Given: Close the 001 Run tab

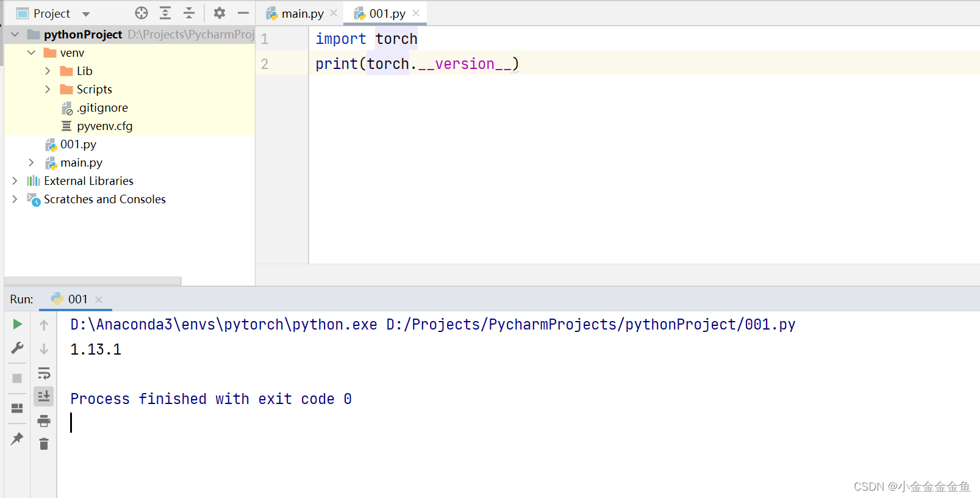Looking at the screenshot, I should [x=99, y=300].
